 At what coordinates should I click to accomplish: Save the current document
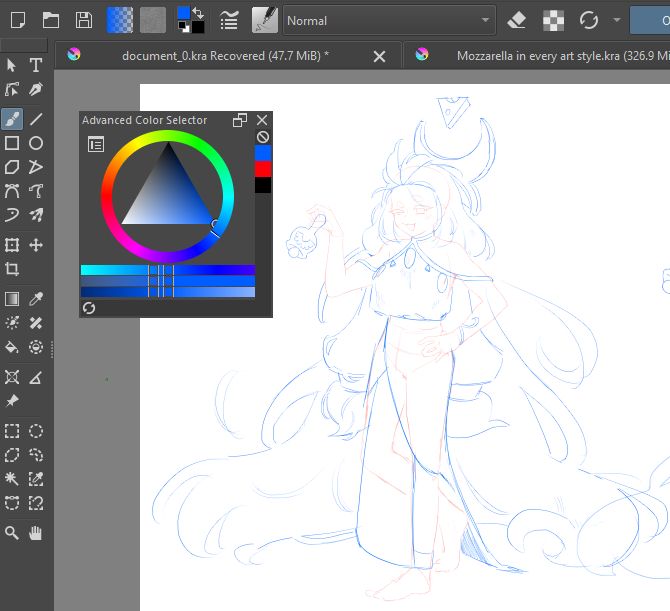pos(84,20)
